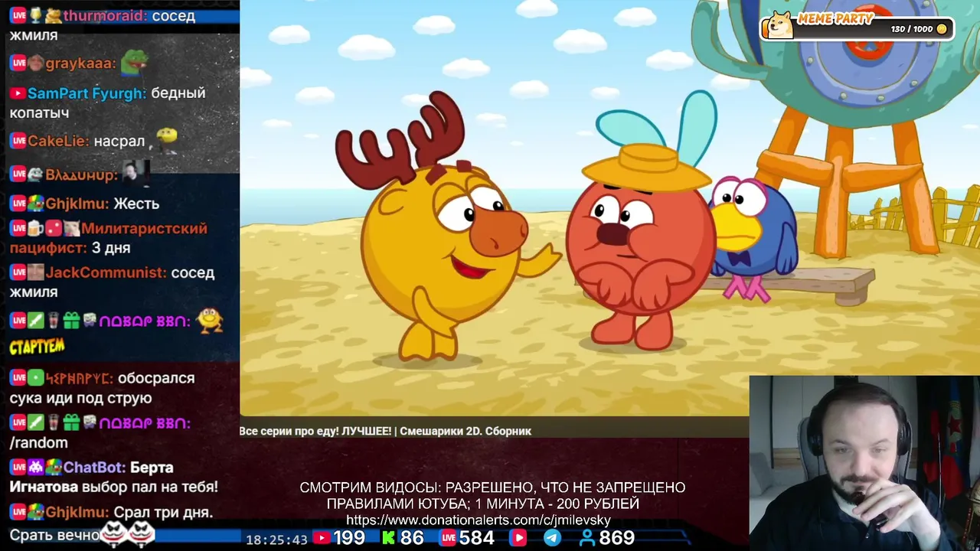Click the 130 / 1000 Meme Party counter
Screen dimensions: 980x551
pos(911,29)
